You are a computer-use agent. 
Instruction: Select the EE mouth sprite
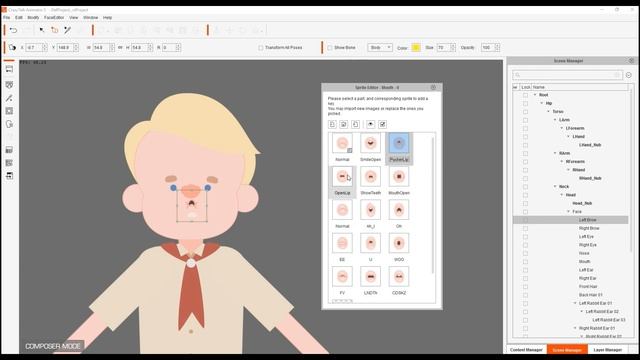pyautogui.click(x=342, y=244)
